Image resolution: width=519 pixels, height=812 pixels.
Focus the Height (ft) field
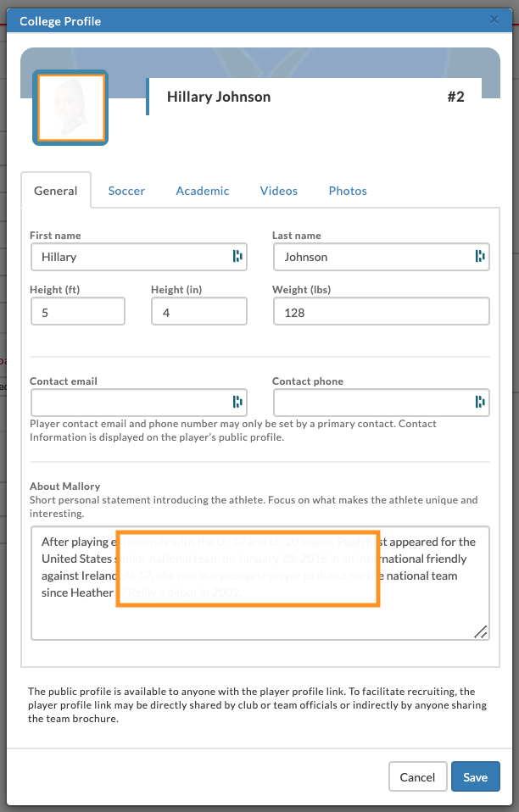(x=78, y=311)
